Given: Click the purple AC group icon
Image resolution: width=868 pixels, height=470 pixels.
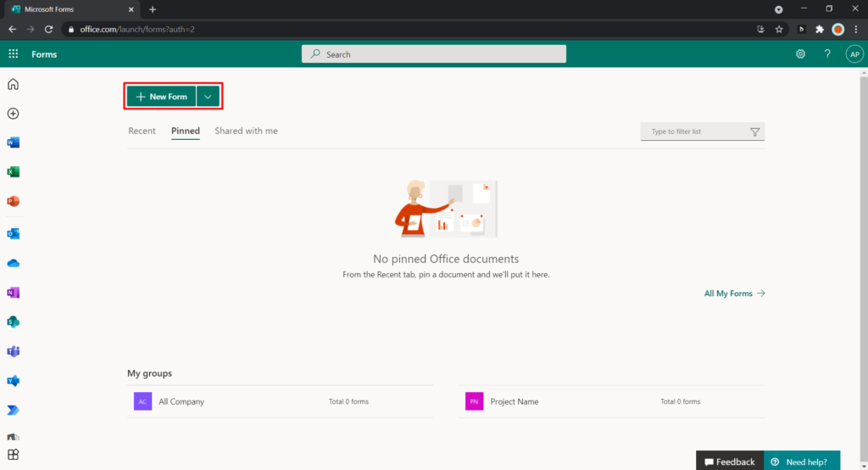Looking at the screenshot, I should tap(142, 401).
